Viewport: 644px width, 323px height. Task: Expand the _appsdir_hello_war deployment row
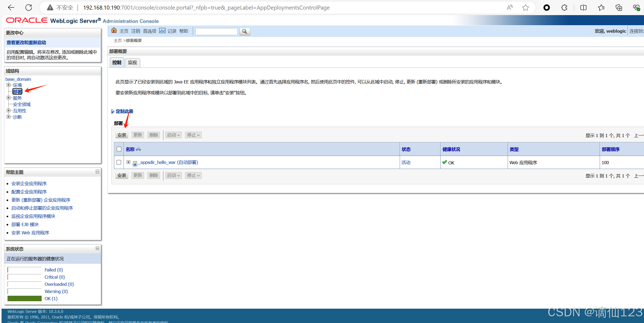point(128,162)
